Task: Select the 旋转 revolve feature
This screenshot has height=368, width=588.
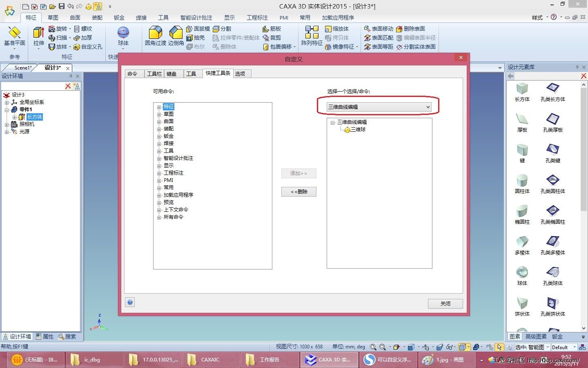Action: (58, 29)
